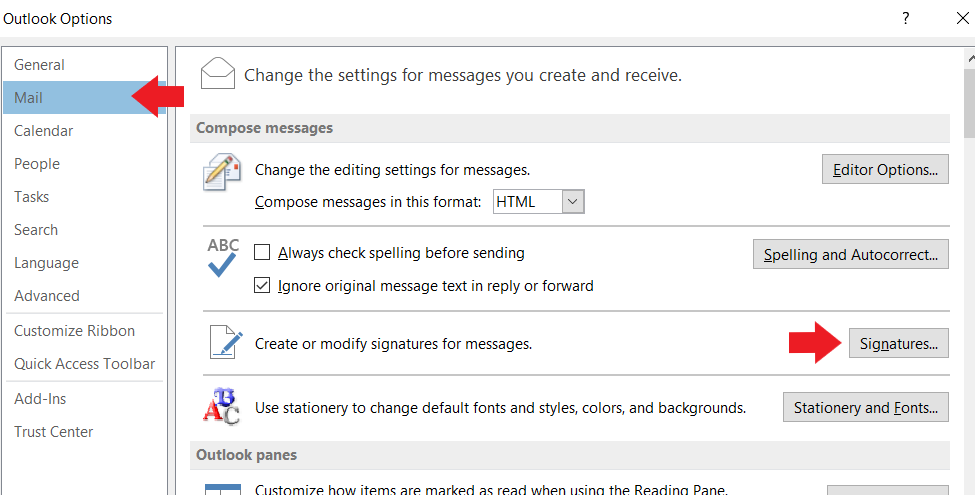
Task: Open Stationery and Fonts dialog
Action: tap(866, 407)
